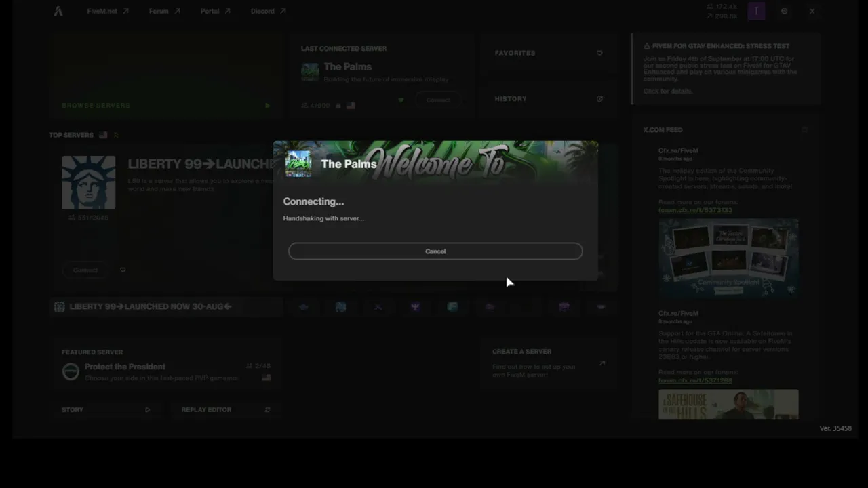Screen dimensions: 868x488
Task: Click the refresh icon beside Replay Editor
Action: [x=267, y=409]
